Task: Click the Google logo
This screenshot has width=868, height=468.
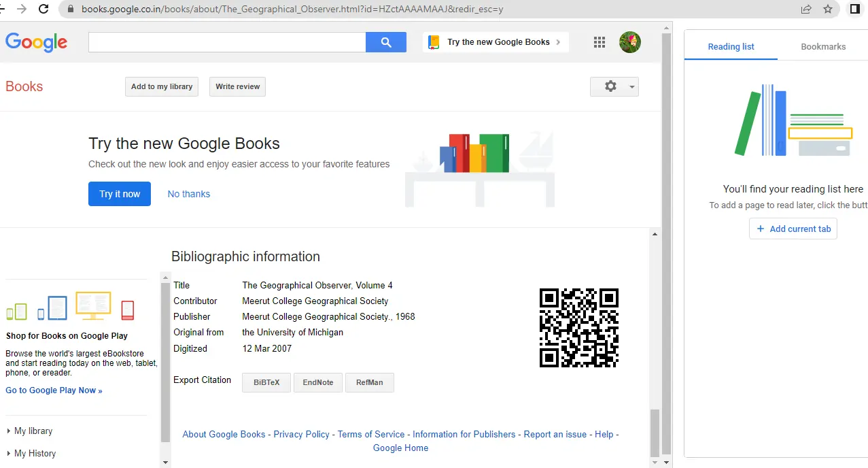Action: [36, 42]
